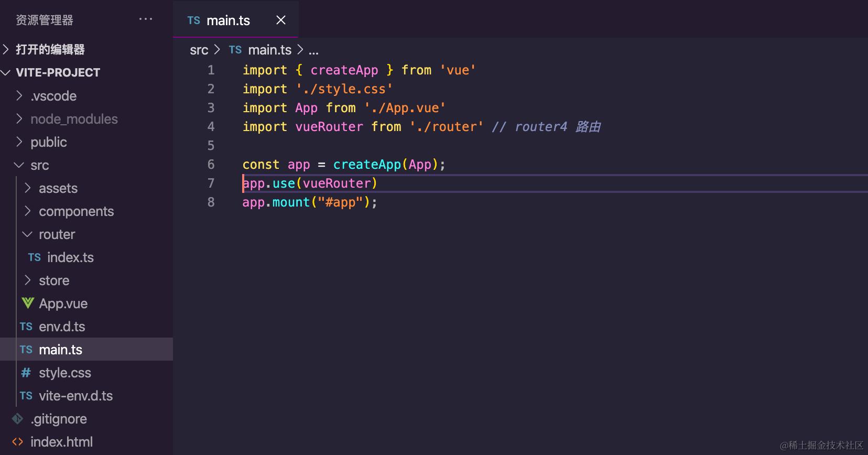868x455 pixels.
Task: Open the vite-env.d.ts file
Action: (x=76, y=396)
